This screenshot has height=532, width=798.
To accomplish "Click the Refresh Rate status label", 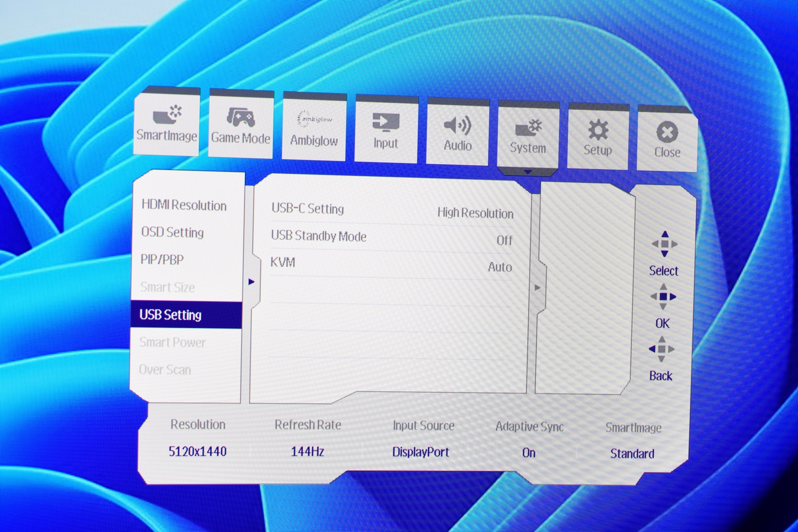I will [308, 425].
